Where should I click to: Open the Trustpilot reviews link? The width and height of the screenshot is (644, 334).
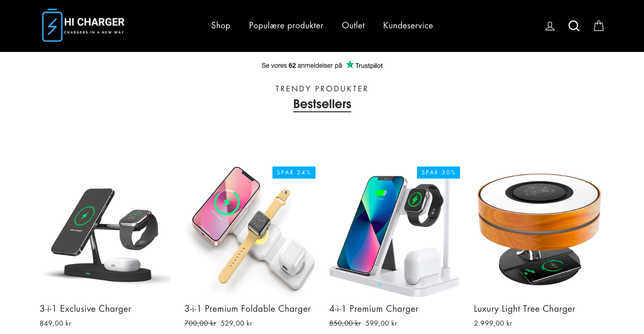coord(322,65)
